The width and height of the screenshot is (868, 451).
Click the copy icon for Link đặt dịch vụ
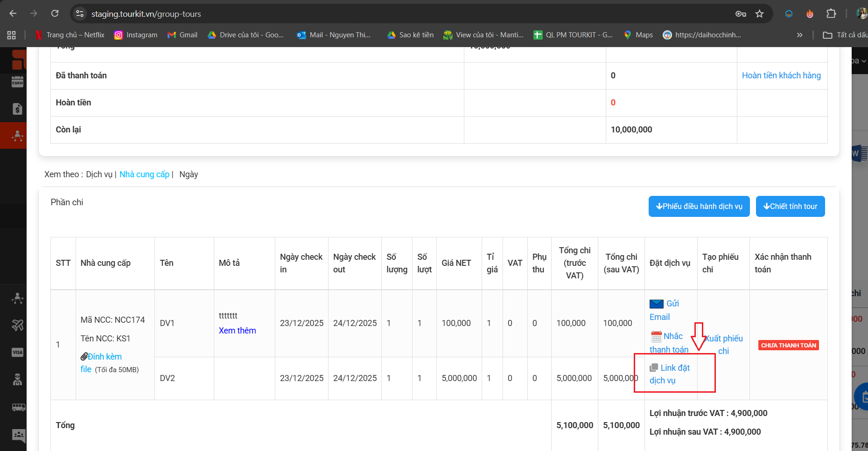click(x=654, y=368)
